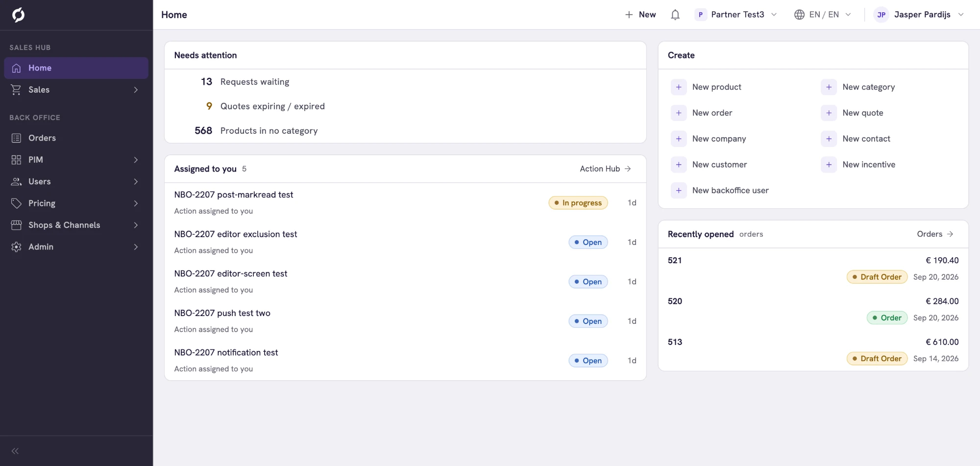Click the plus icon beside New customer
Screen dimensions: 980x466
point(679,165)
